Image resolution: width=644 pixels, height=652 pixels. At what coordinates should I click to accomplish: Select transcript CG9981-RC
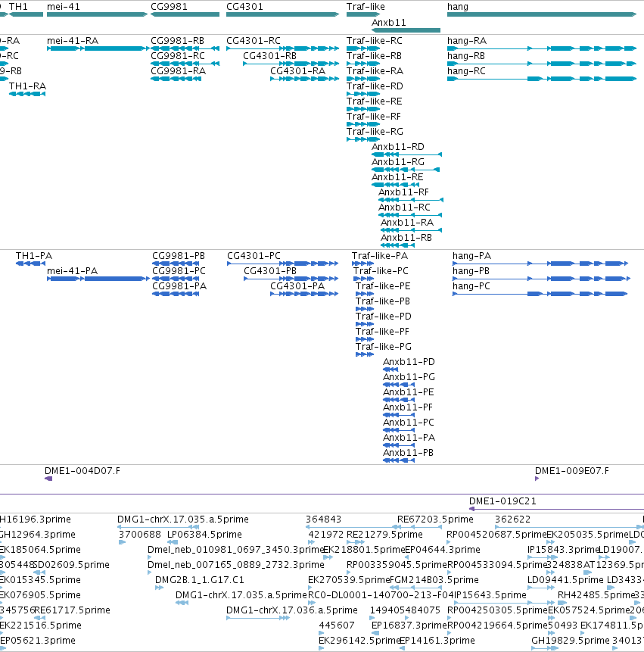click(x=185, y=64)
